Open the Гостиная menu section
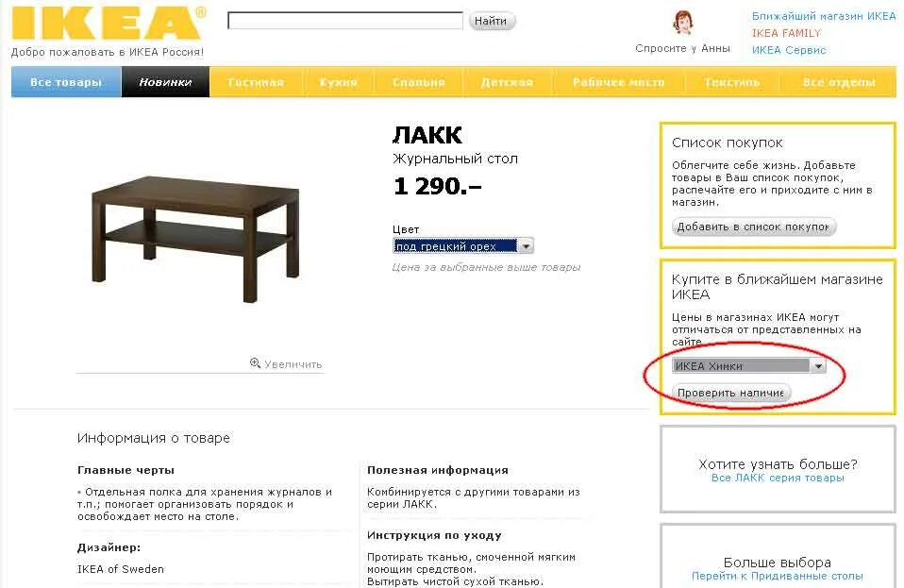The width and height of the screenshot is (904, 588). [256, 82]
